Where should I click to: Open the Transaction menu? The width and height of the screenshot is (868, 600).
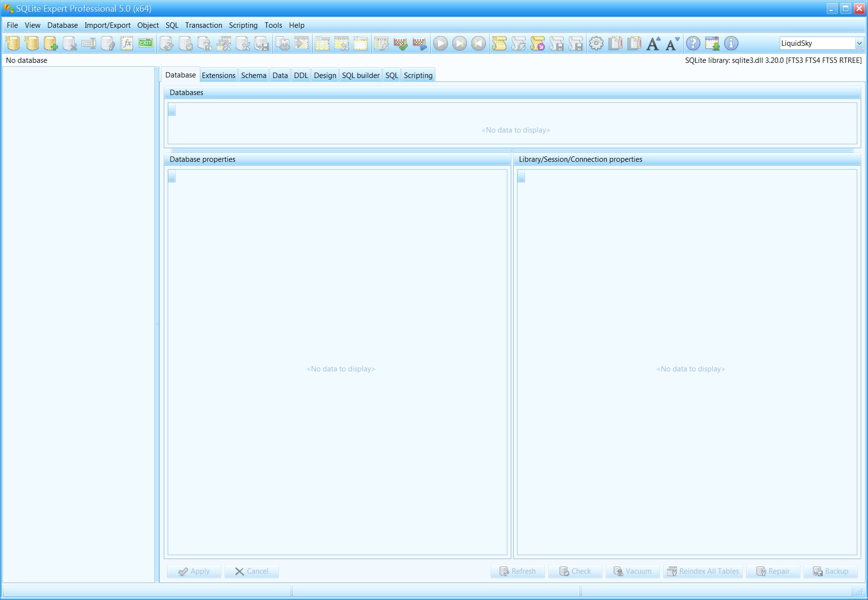coord(203,25)
